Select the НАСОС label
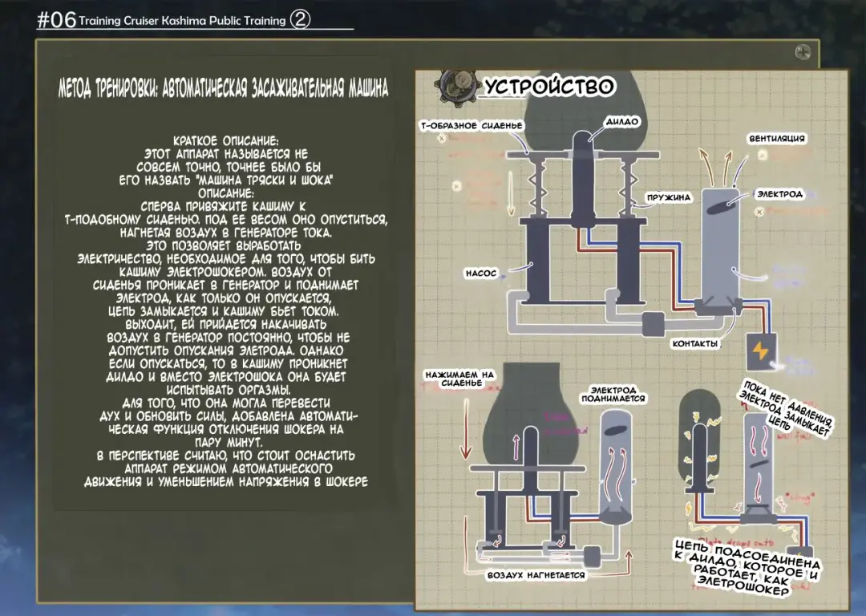 coord(481,273)
